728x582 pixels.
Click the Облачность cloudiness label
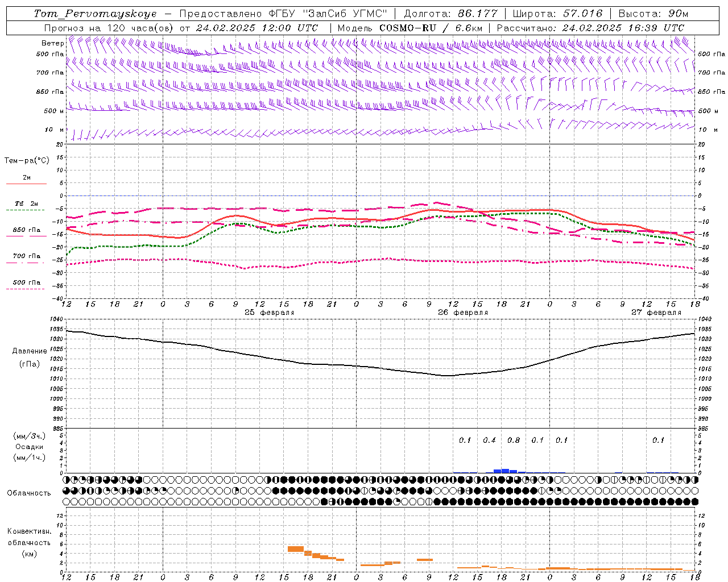point(29,493)
